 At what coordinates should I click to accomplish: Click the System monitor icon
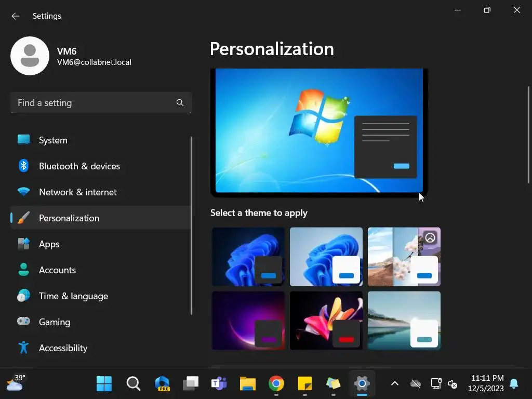tap(23, 139)
